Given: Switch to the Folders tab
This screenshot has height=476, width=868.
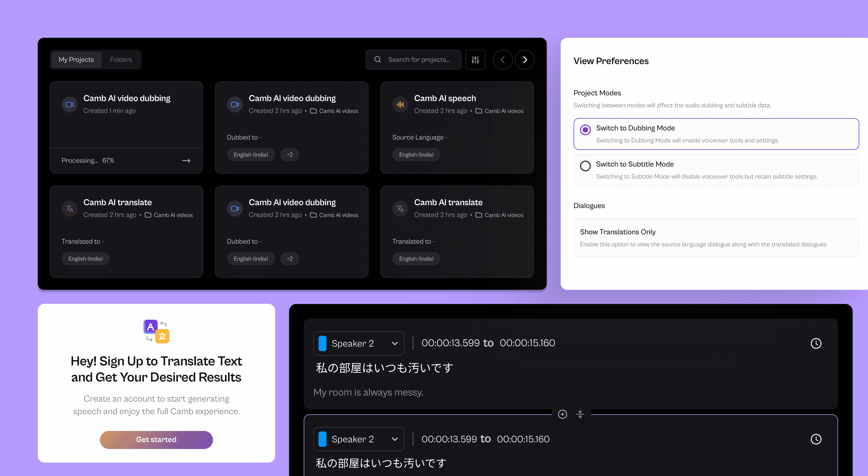Looking at the screenshot, I should point(121,60).
